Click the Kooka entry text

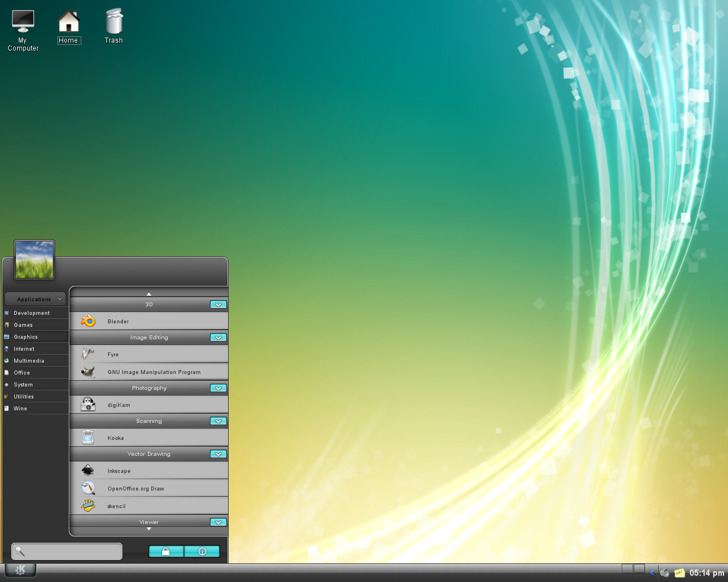115,438
